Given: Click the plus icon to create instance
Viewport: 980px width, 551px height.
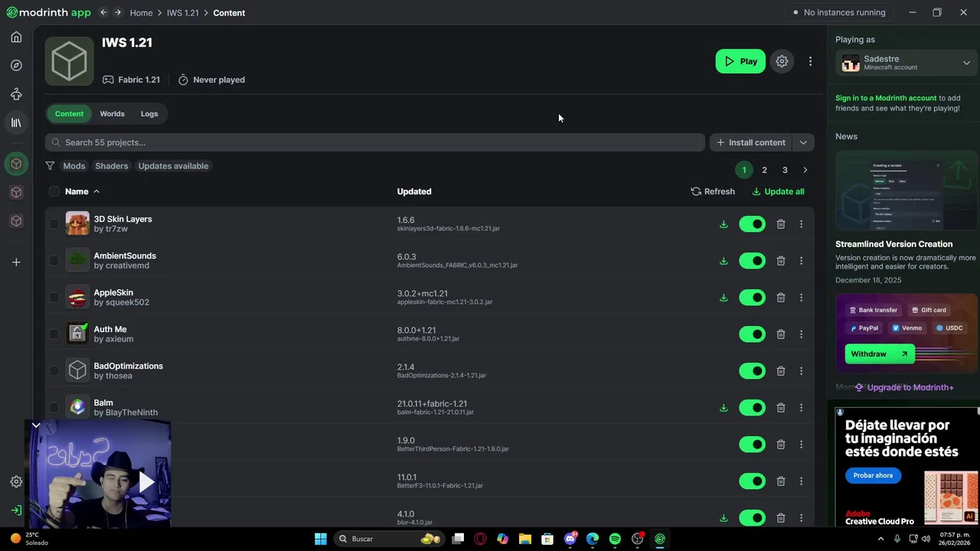Looking at the screenshot, I should coord(16,262).
